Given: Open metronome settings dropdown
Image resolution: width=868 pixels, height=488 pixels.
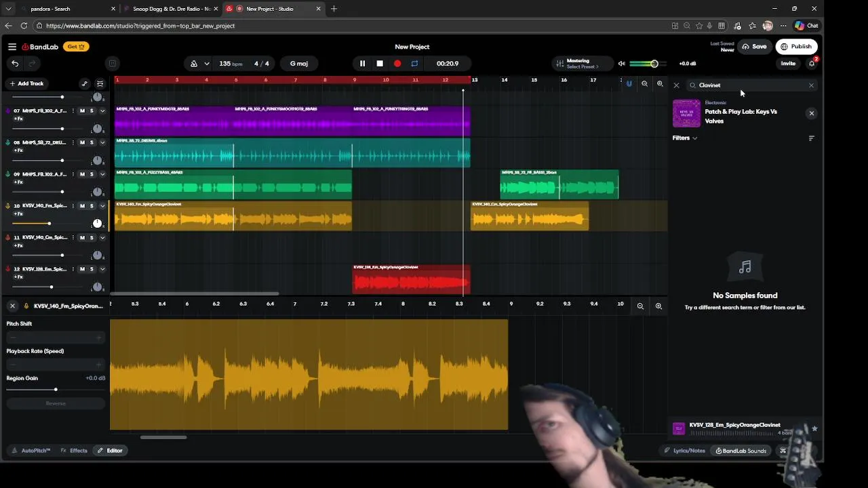Looking at the screenshot, I should click(206, 64).
